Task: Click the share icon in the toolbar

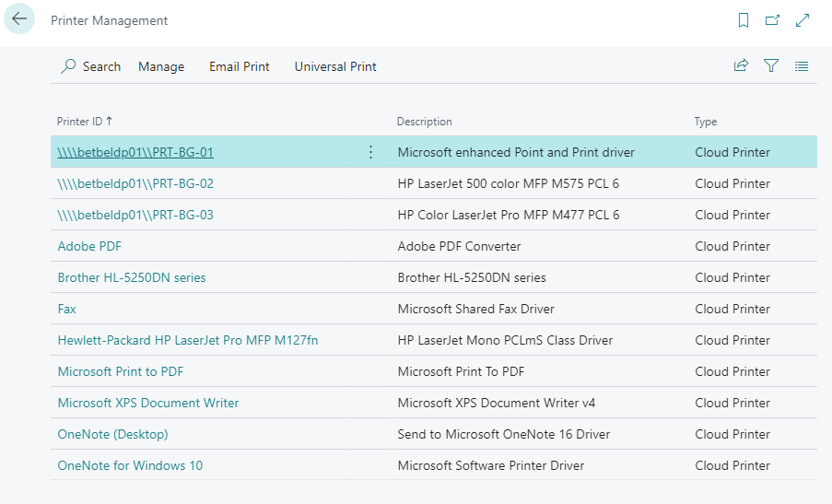Action: coord(741,65)
